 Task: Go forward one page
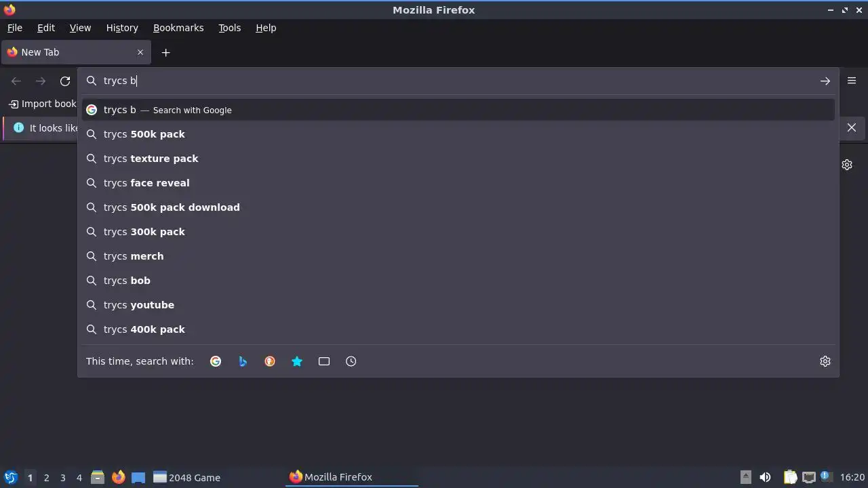tap(41, 81)
